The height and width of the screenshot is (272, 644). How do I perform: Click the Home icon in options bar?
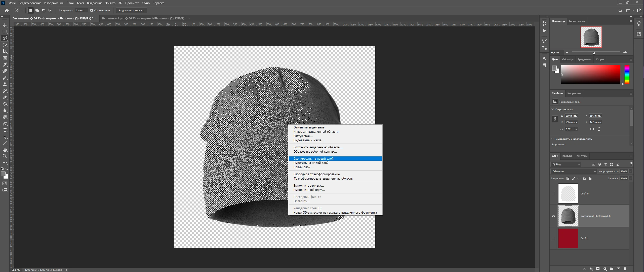pos(7,11)
